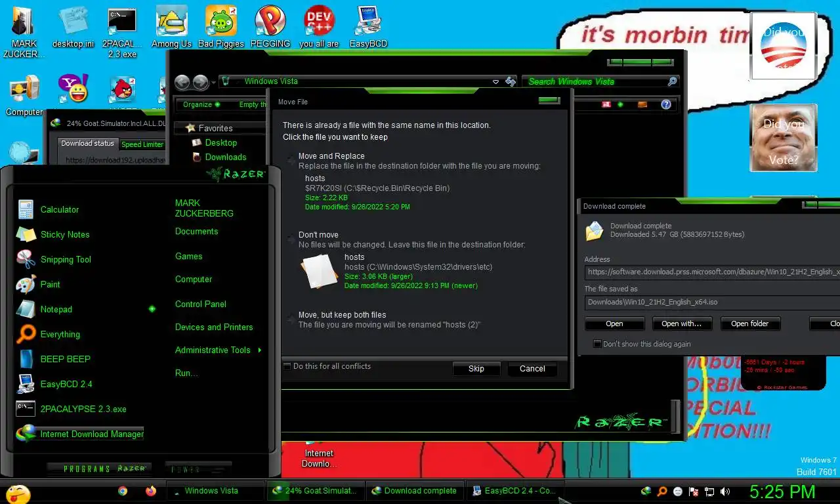Open Explorer address bar dropdown arrow
The width and height of the screenshot is (840, 504).
pos(496,82)
